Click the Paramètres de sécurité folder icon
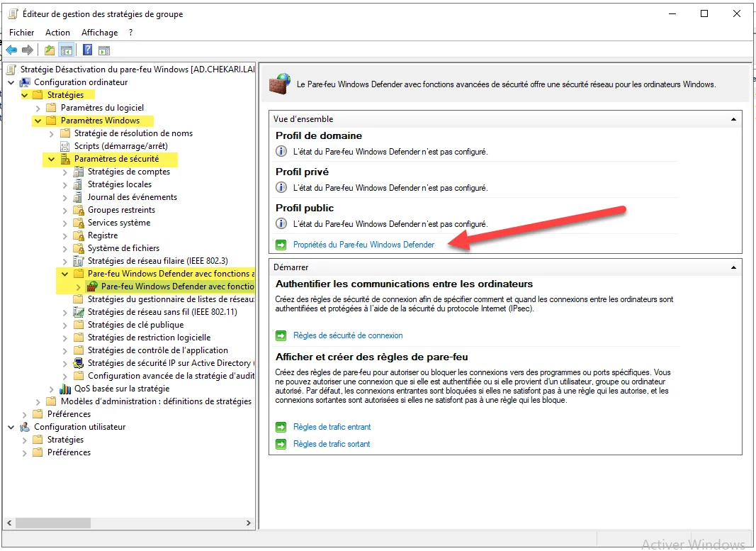The width and height of the screenshot is (756, 551). [x=65, y=159]
